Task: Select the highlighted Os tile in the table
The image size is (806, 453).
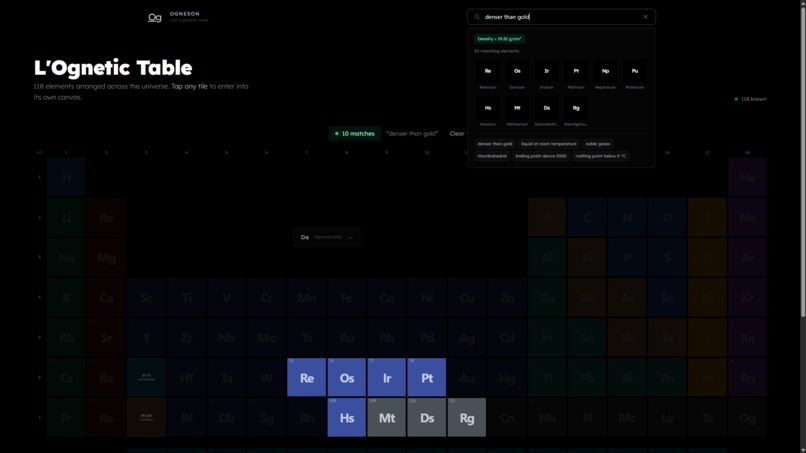Action: click(346, 377)
